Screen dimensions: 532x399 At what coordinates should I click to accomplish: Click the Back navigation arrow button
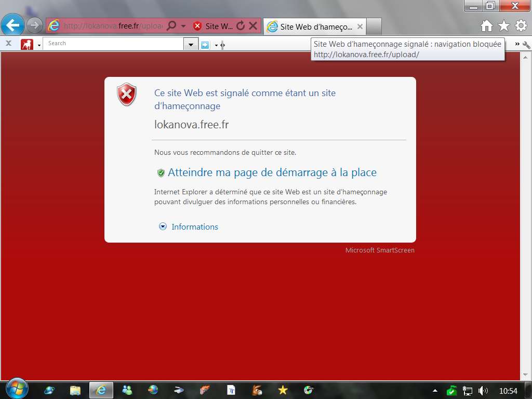13,25
